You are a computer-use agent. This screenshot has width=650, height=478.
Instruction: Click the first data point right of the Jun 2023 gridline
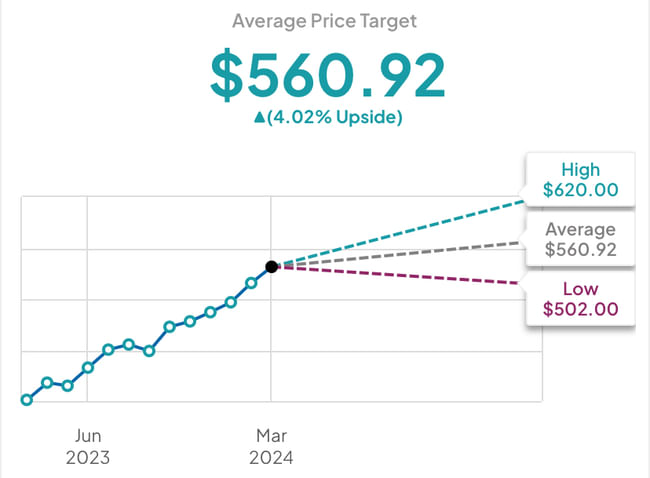pos(108,349)
